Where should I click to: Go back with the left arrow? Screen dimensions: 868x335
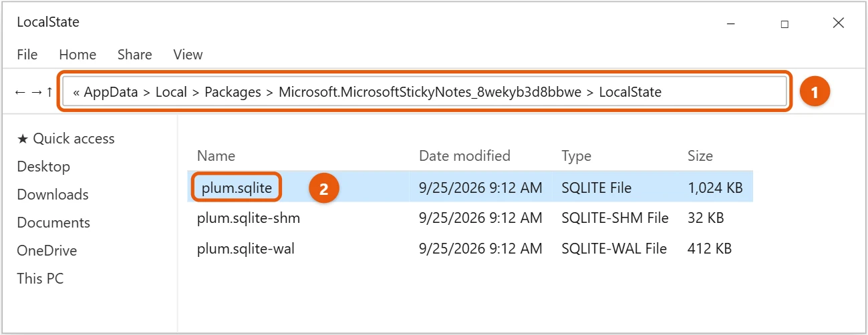point(20,92)
